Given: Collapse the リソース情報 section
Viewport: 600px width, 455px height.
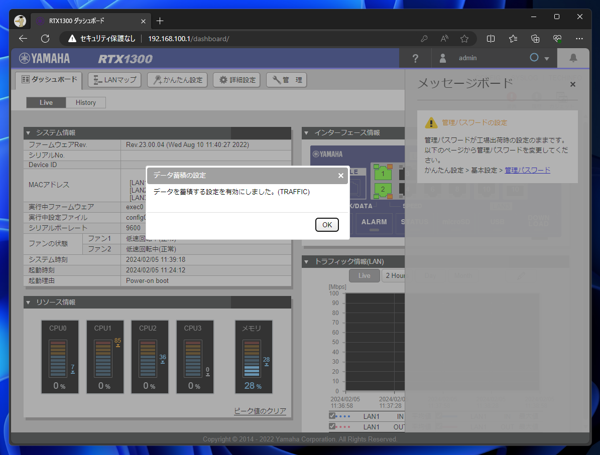Looking at the screenshot, I should [28, 302].
